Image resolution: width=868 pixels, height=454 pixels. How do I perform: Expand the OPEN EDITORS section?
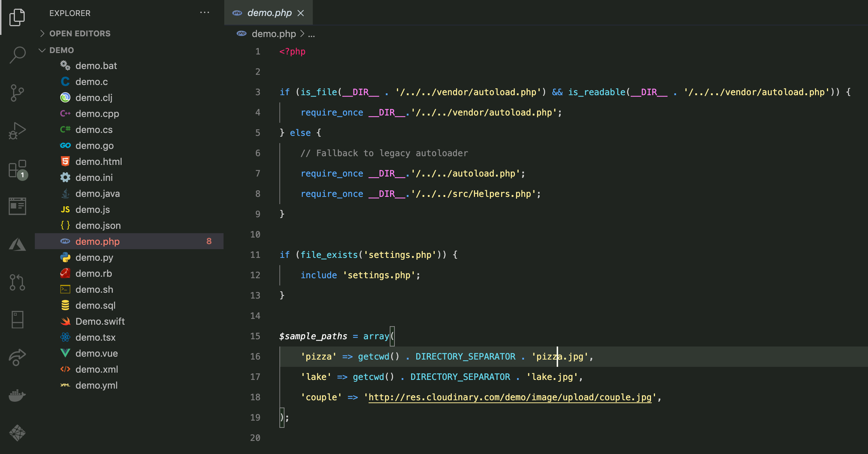tap(42, 33)
